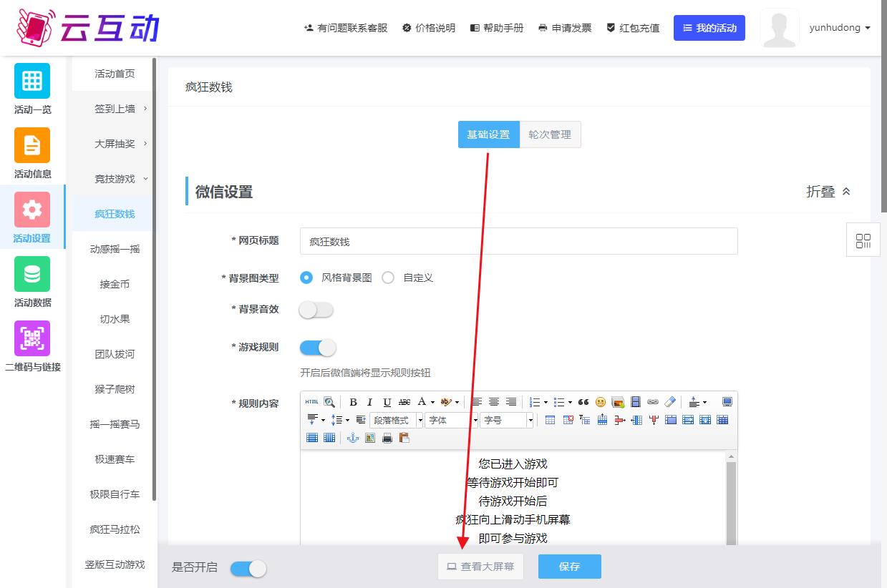
Task: Switch to the 轮次管理 tab
Action: 550,134
